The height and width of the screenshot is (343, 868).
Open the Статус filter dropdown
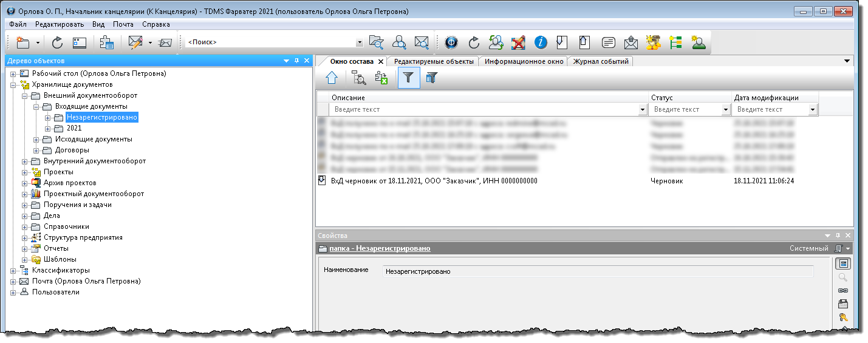pos(725,110)
